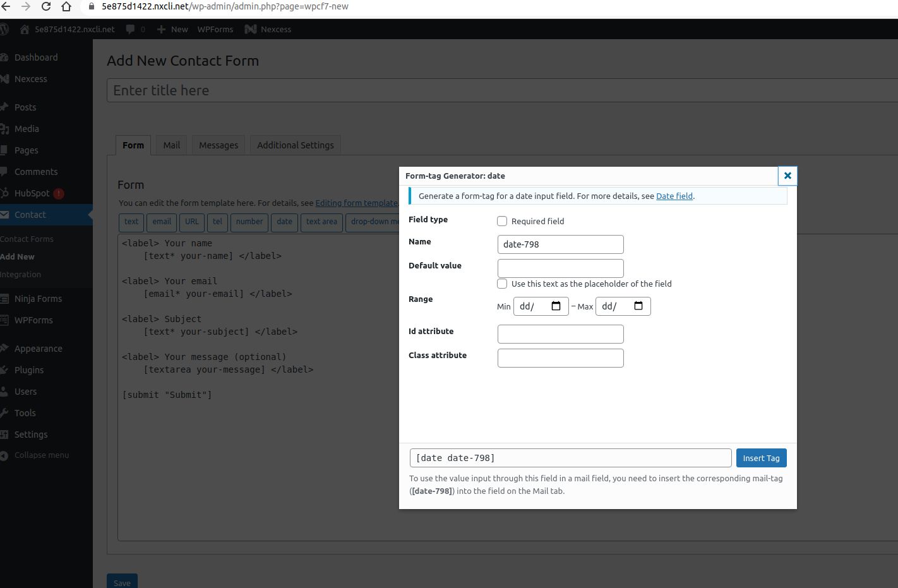Click the generated tag field [date date-798]
This screenshot has width=898, height=588.
(571, 458)
